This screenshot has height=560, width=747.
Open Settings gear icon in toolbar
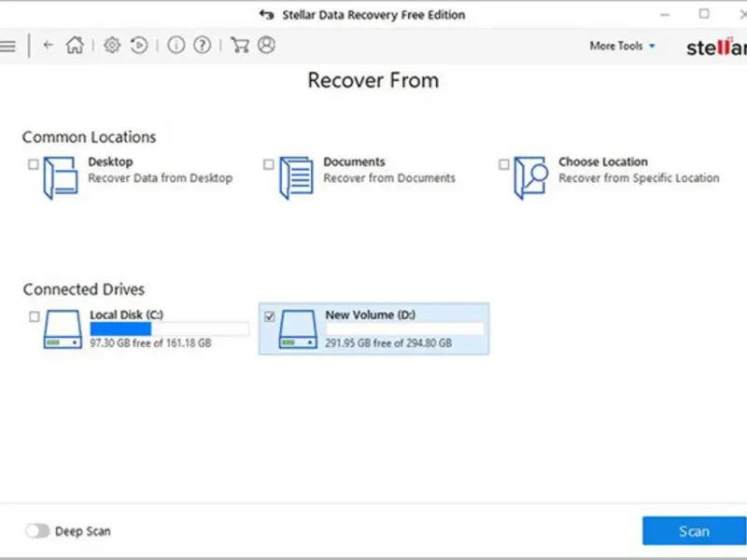point(112,45)
